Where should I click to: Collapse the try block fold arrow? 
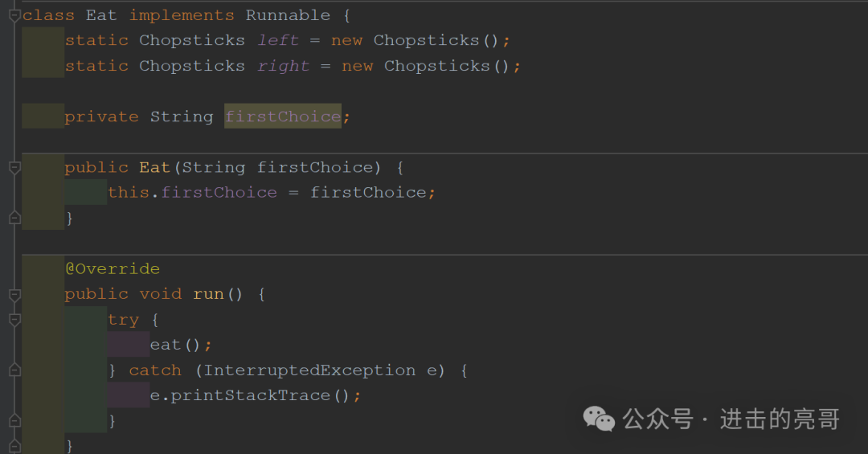pos(14,320)
